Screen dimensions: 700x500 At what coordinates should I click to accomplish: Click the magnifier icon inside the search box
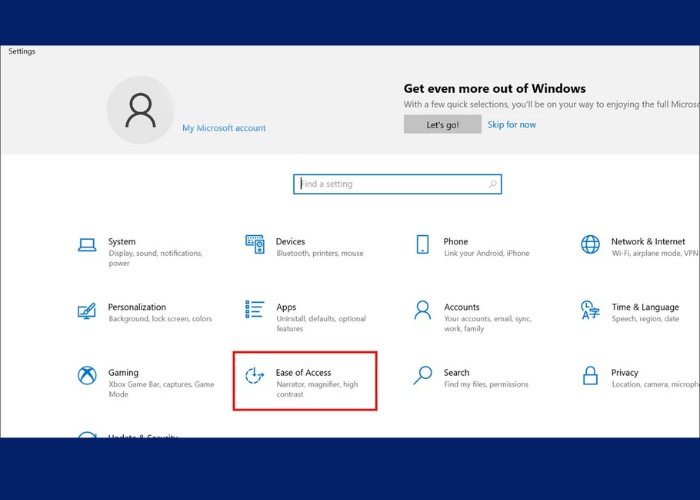tap(492, 184)
